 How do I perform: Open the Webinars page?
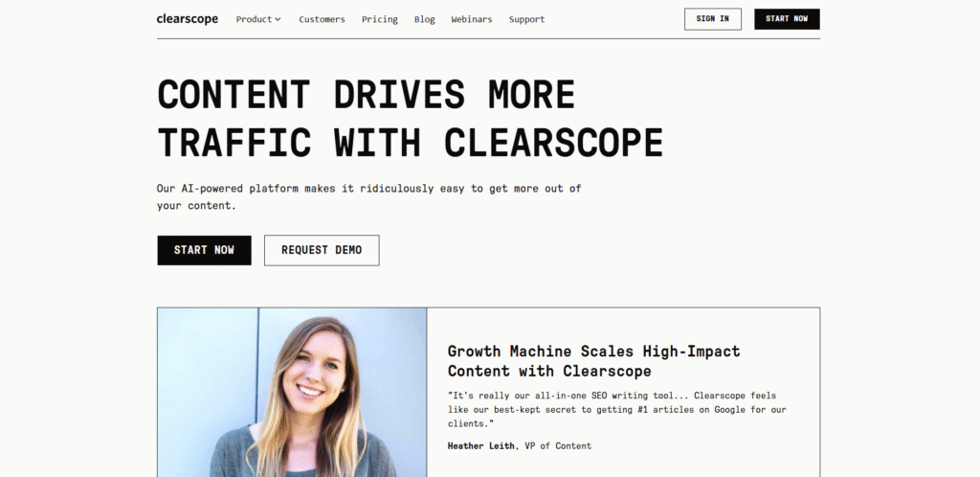(471, 19)
